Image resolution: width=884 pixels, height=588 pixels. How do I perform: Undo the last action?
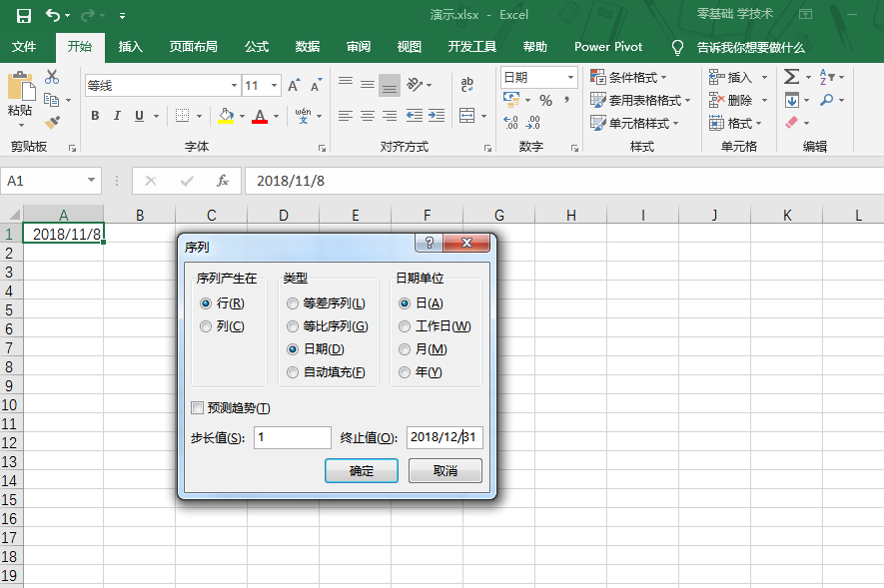tap(53, 15)
